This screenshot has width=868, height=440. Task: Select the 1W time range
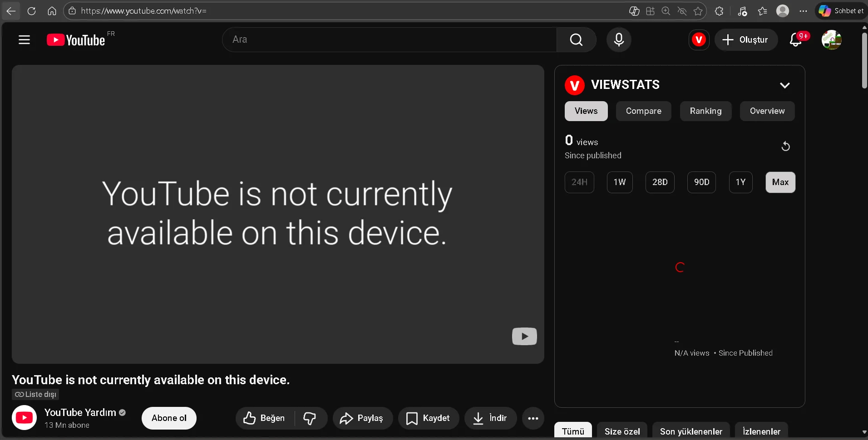(x=620, y=182)
